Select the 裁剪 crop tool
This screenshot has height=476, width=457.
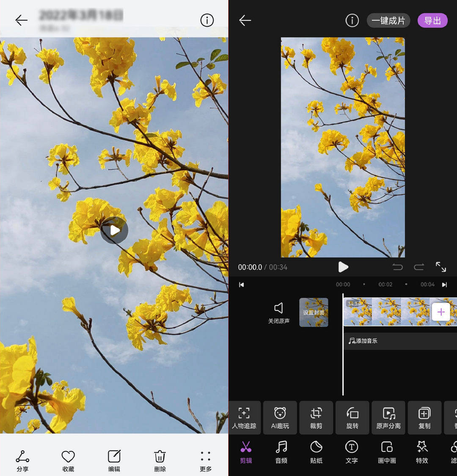pos(316,418)
